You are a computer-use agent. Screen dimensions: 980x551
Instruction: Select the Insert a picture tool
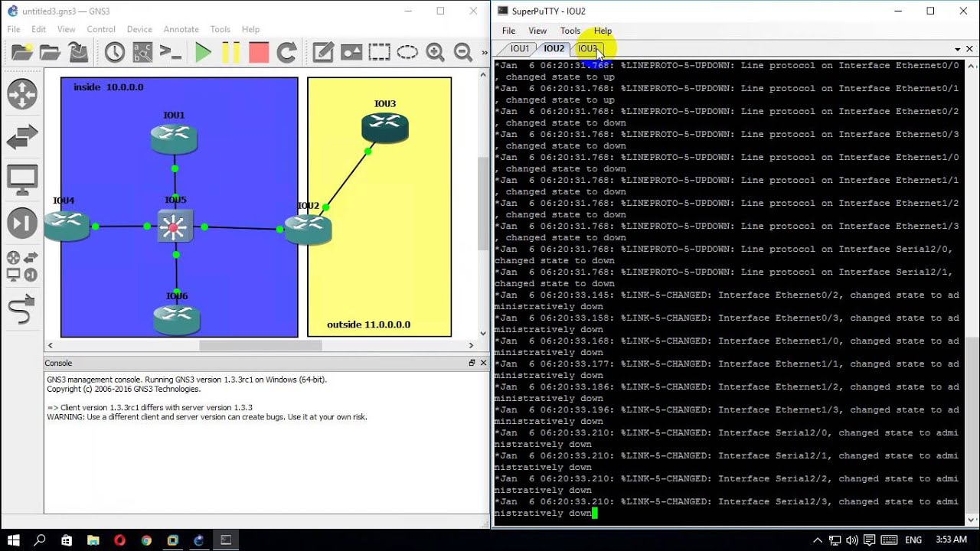[351, 52]
